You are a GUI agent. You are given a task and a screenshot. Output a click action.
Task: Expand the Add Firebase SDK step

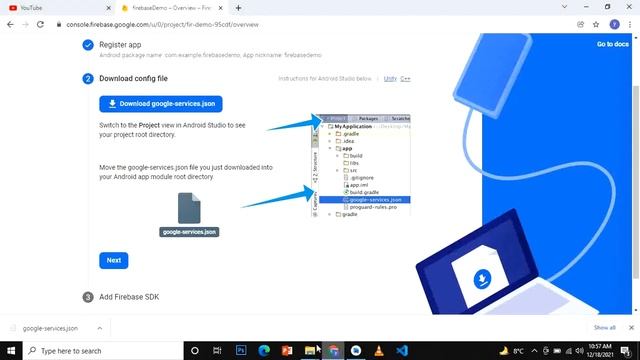coord(129,297)
